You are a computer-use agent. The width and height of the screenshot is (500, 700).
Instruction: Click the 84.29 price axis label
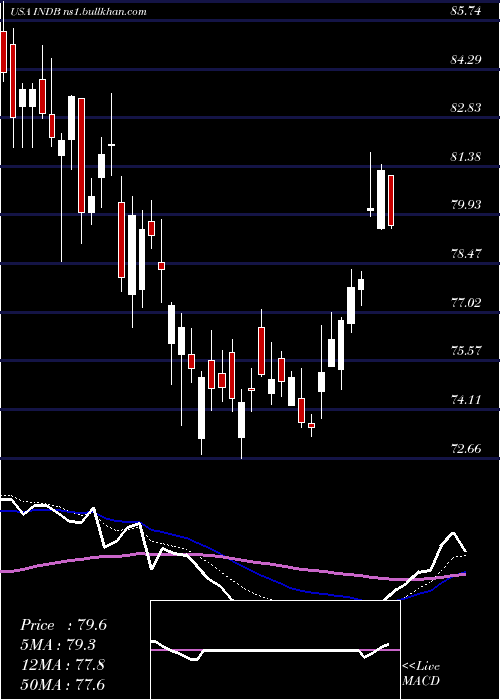coord(466,59)
